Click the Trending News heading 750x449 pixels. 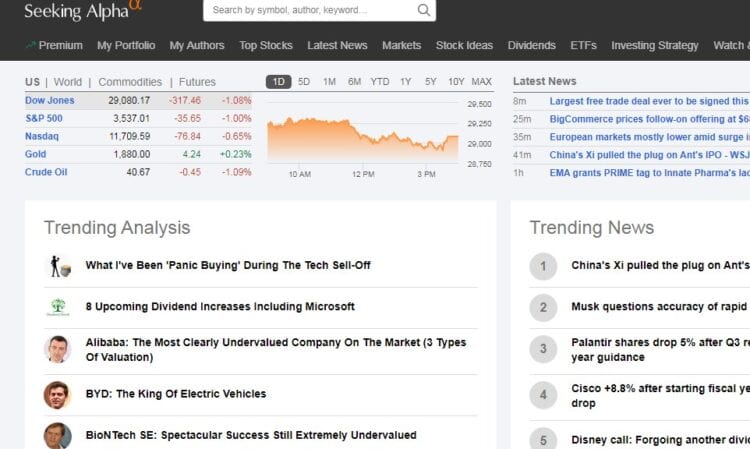coord(592,228)
